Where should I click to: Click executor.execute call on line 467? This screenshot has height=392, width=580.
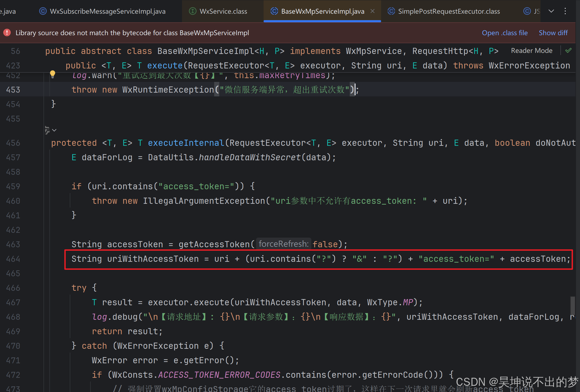point(189,302)
